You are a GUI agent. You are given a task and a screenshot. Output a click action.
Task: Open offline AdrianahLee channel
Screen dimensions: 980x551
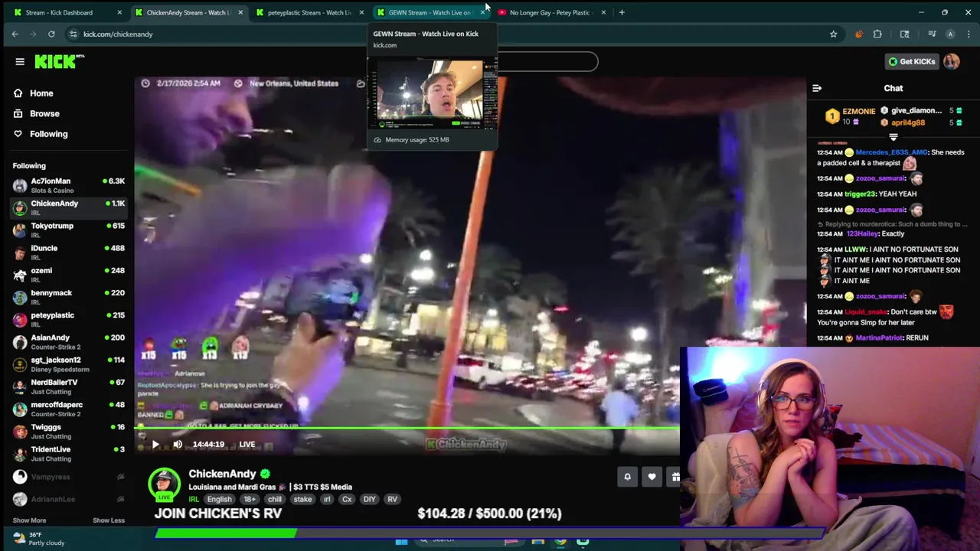[68, 499]
